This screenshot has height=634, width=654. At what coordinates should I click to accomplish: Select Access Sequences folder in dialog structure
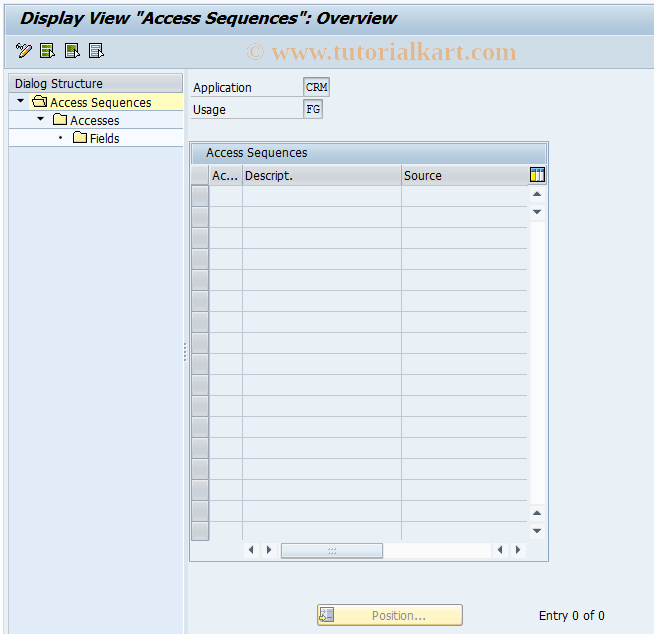101,102
